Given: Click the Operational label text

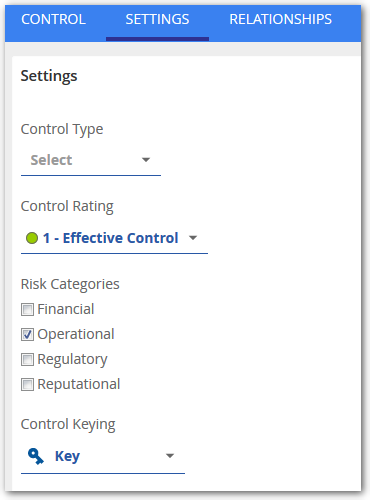Looking at the screenshot, I should coord(76,334).
